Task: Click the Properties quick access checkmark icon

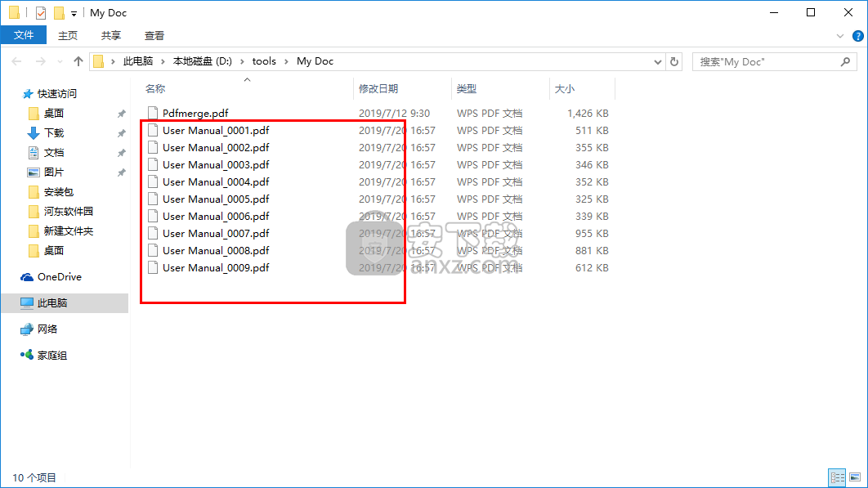Action: 40,13
